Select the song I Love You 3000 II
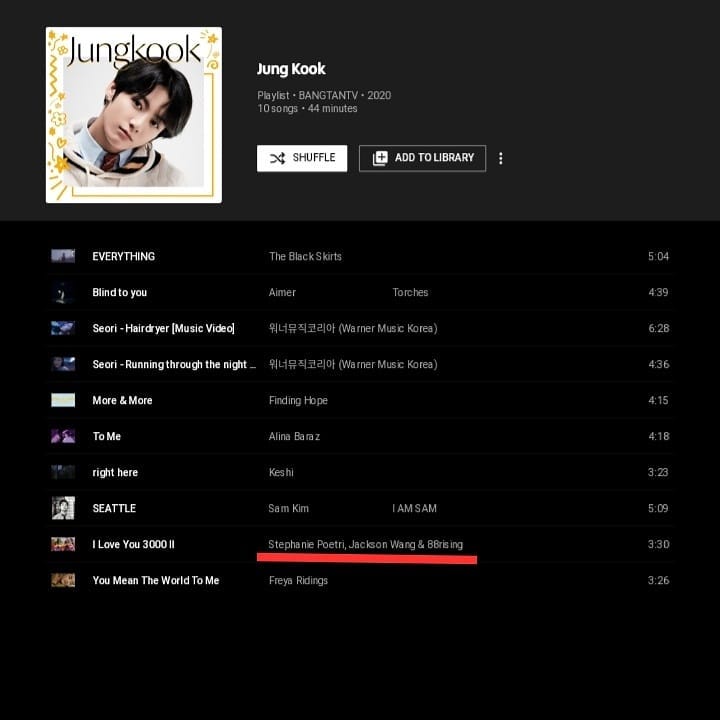The height and width of the screenshot is (720, 720). [133, 545]
